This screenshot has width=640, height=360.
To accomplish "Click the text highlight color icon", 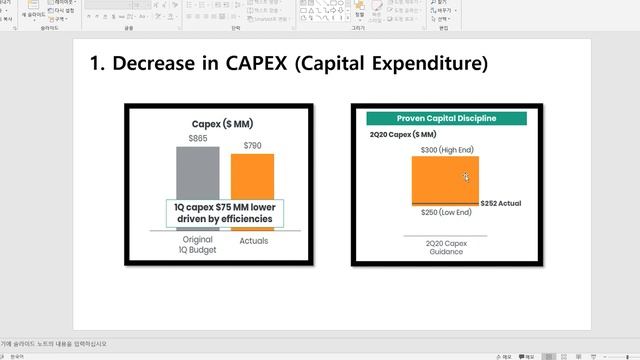I will click(157, 17).
